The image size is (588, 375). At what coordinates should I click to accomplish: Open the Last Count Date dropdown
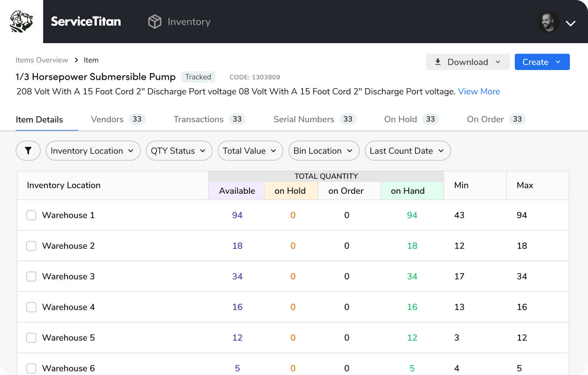click(407, 151)
